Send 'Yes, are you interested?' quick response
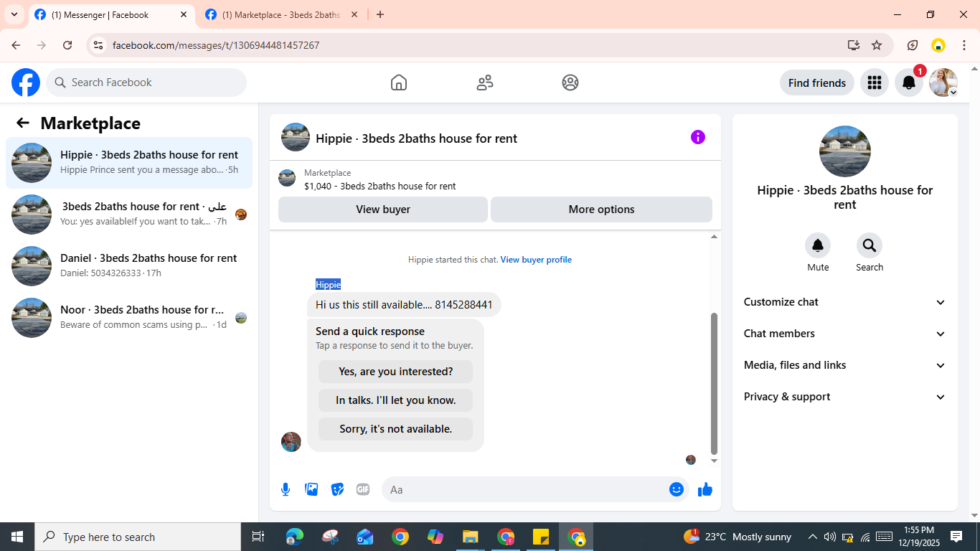 pos(396,372)
